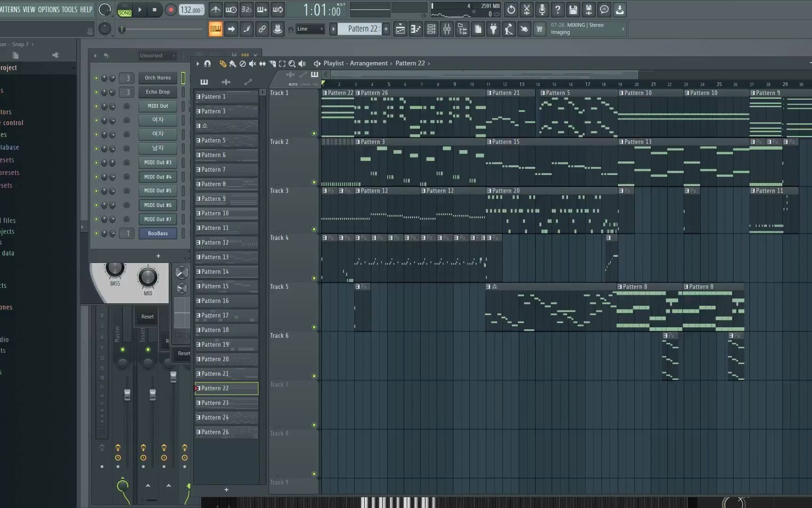
Task: Open the TOOLS menu
Action: pyautogui.click(x=70, y=9)
